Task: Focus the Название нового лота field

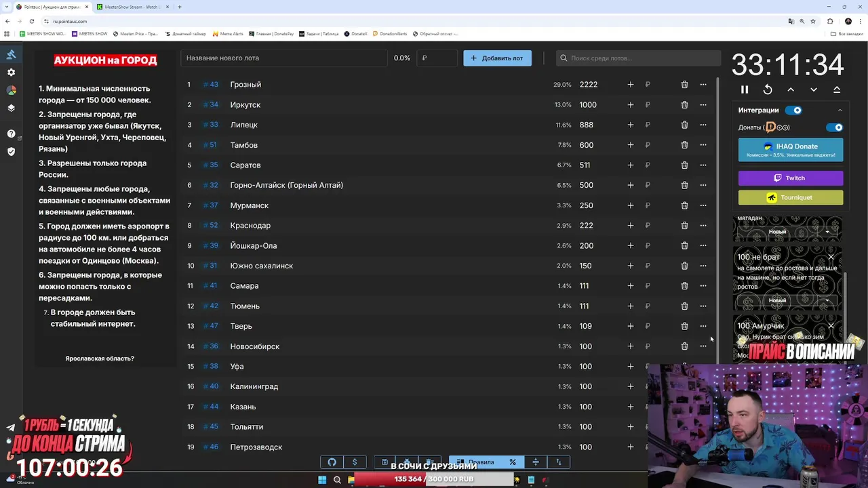Action: tap(284, 58)
